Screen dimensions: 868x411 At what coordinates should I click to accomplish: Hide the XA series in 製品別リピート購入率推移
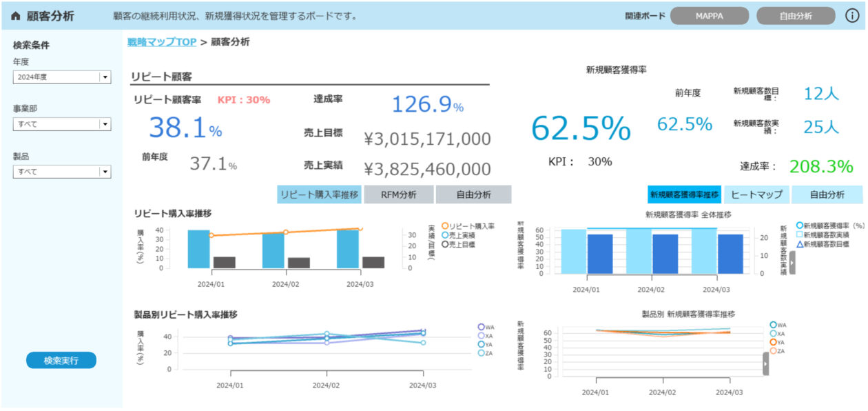486,336
